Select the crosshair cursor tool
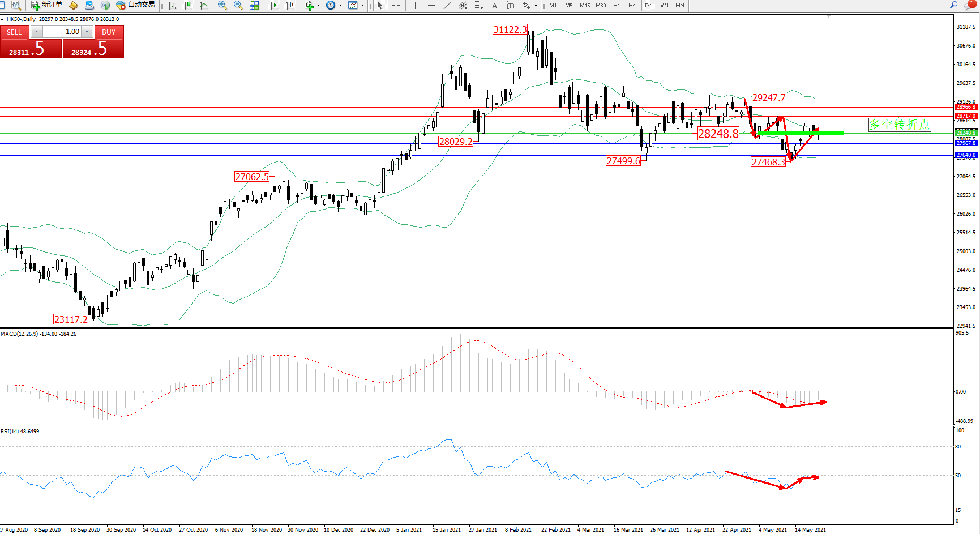Image resolution: width=980 pixels, height=534 pixels. pyautogui.click(x=396, y=5)
